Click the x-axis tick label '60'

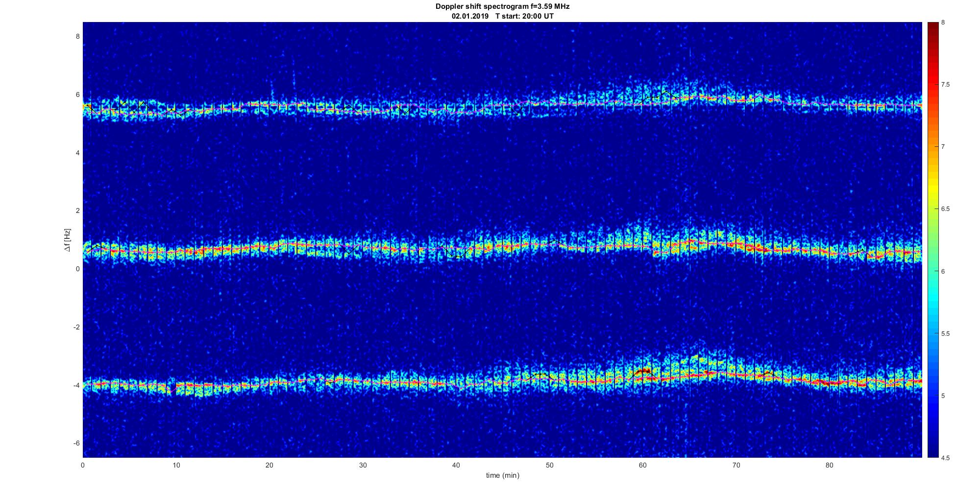(x=642, y=465)
